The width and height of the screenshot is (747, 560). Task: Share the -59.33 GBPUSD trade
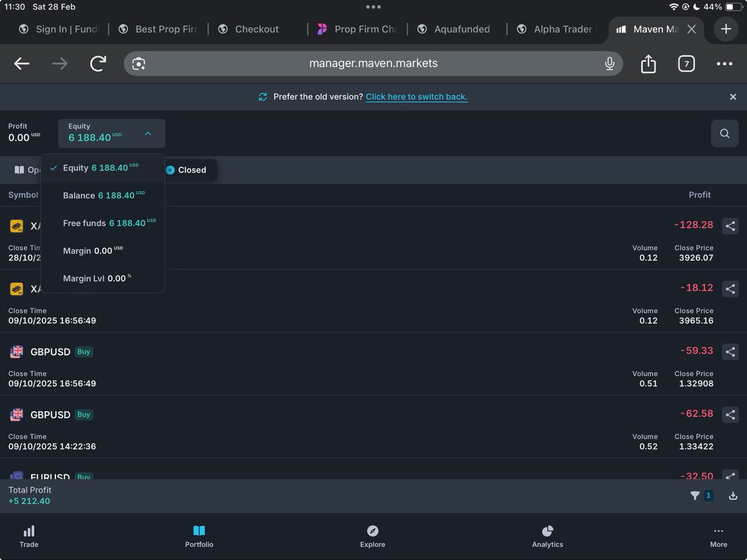[x=730, y=352]
